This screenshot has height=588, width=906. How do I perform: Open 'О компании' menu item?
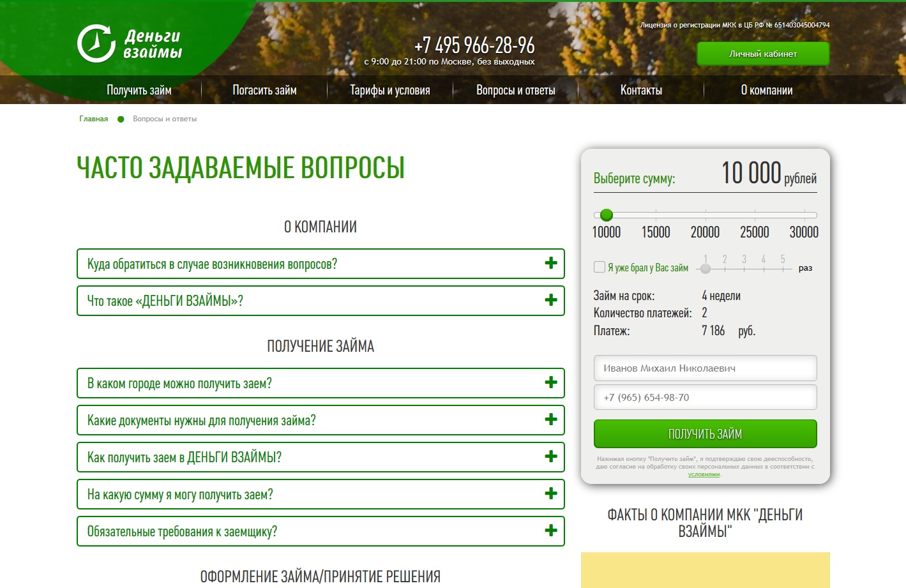[767, 90]
